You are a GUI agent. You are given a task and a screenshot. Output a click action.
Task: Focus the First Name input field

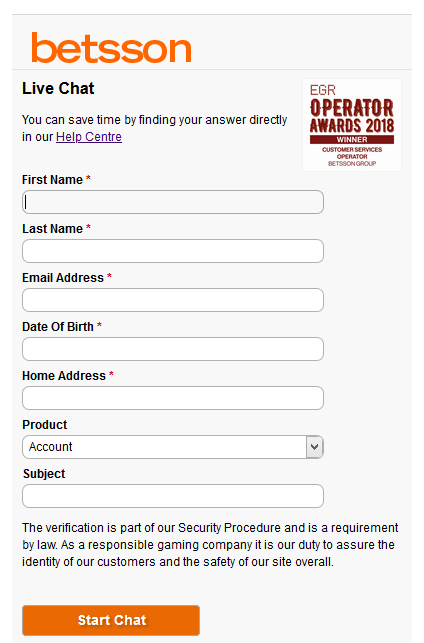pos(173,202)
